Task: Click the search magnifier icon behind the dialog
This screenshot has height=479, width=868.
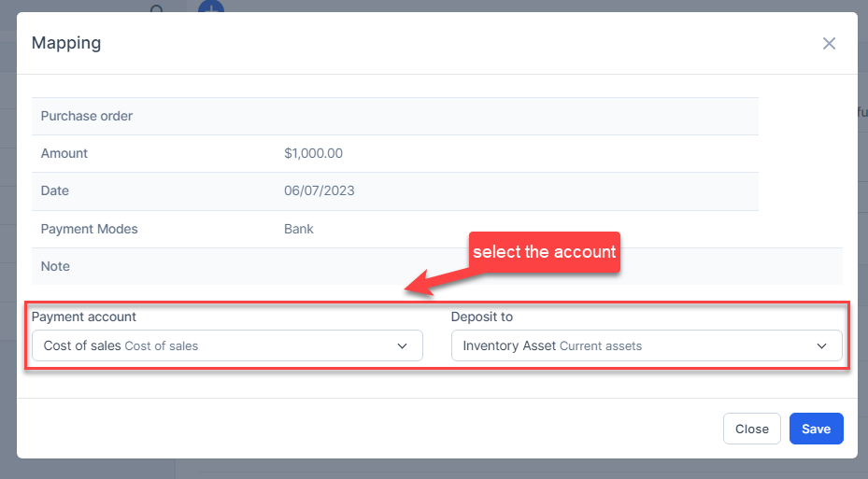Action: [x=157, y=8]
